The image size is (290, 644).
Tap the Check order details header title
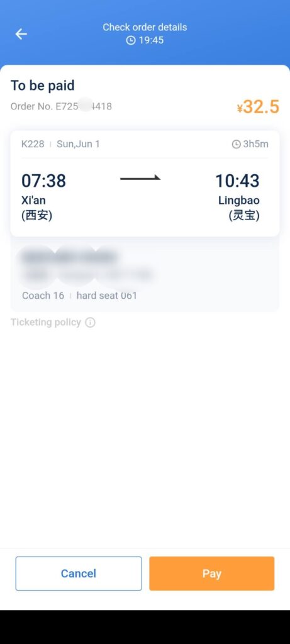(145, 28)
